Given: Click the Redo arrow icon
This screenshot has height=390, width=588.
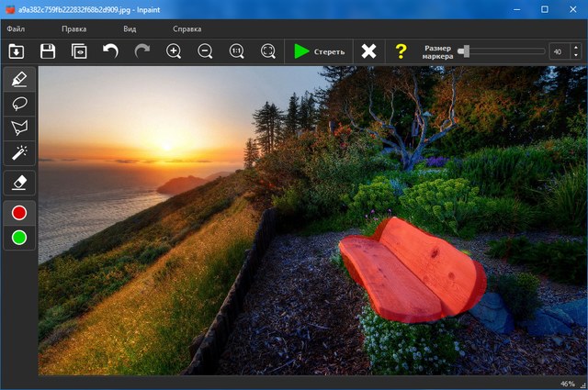Looking at the screenshot, I should click(142, 51).
